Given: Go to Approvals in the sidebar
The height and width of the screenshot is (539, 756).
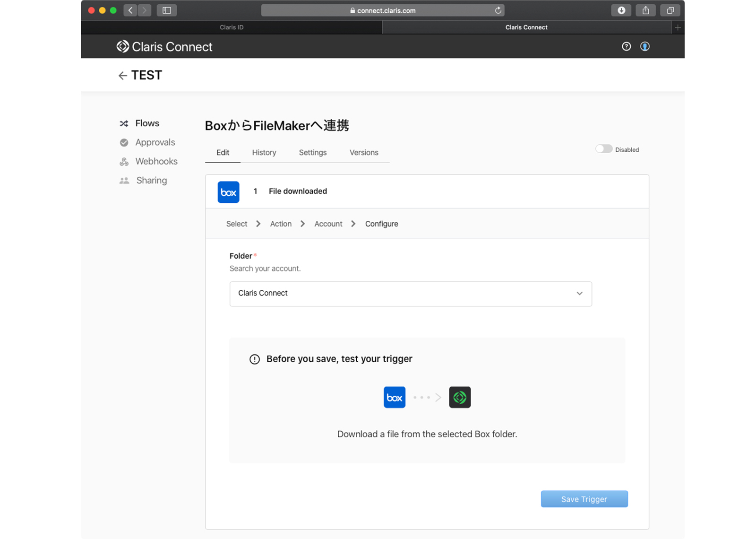Looking at the screenshot, I should 155,142.
